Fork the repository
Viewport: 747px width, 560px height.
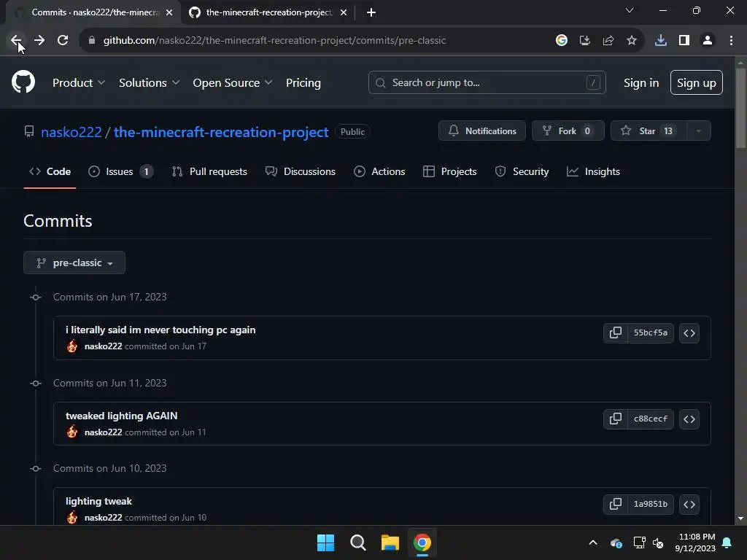coord(568,131)
